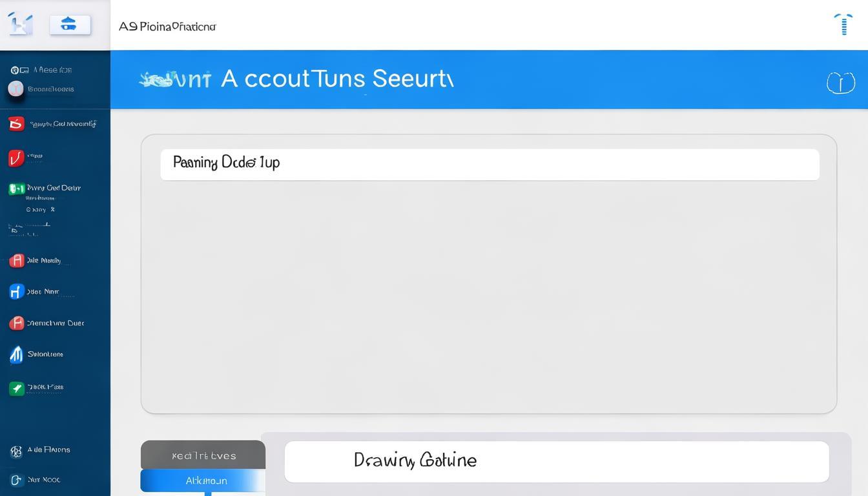Click the blue toolbar button beside logo
Viewport: 868px width, 496px height.
click(x=70, y=25)
